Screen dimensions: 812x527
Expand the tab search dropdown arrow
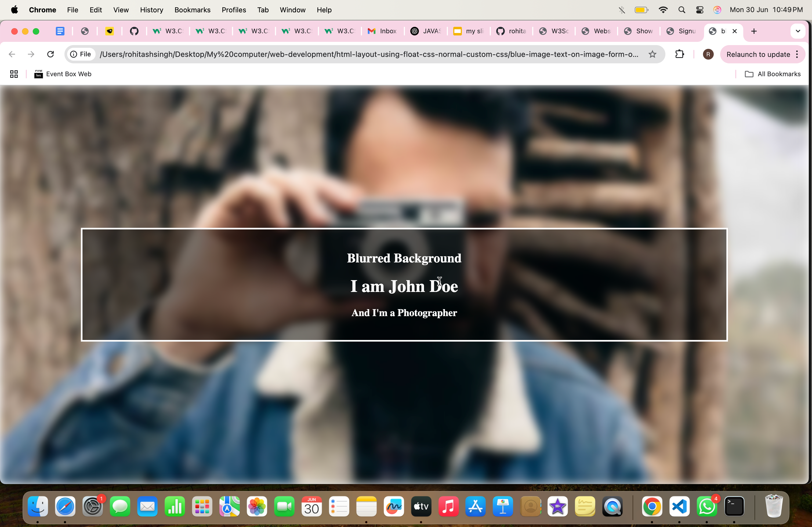click(798, 31)
